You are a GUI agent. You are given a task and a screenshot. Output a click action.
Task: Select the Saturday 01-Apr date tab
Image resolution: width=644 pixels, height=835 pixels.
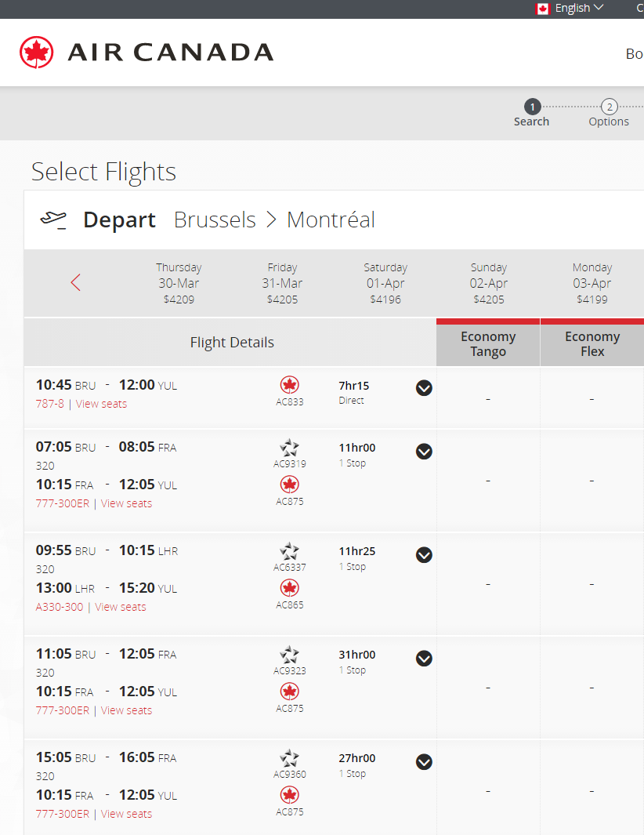[385, 283]
